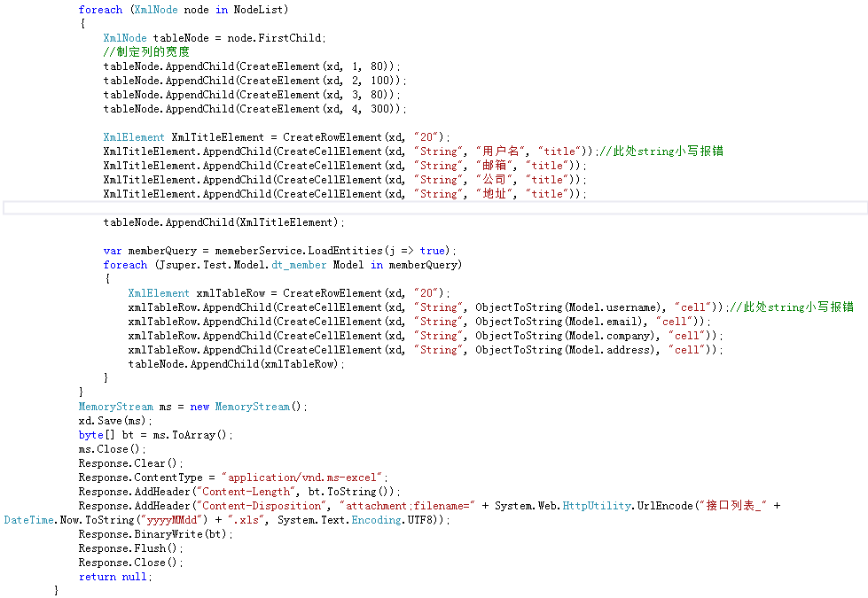Click the comment '//此处string小写报错' after 用户名 line
Viewport: 868px width, 598px height.
(x=661, y=151)
